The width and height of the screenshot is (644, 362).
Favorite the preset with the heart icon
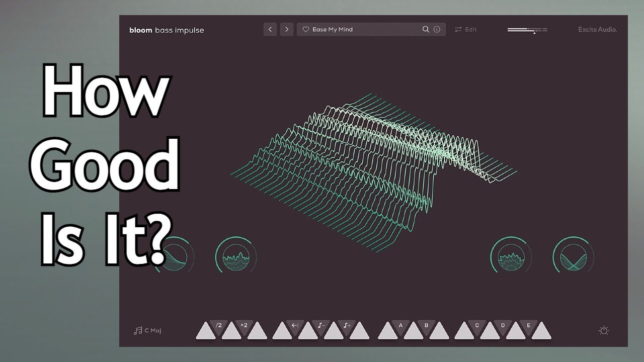point(305,30)
